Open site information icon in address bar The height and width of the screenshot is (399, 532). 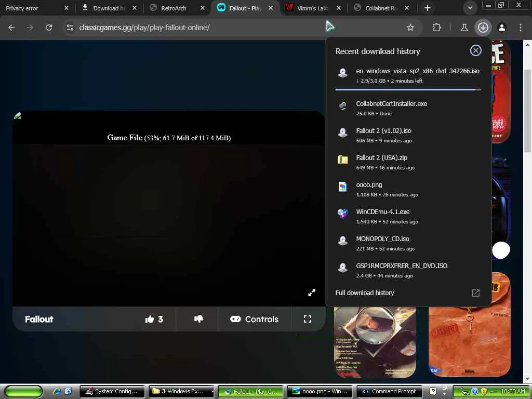point(70,28)
